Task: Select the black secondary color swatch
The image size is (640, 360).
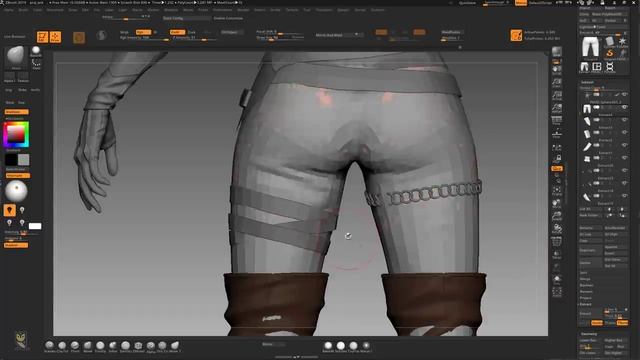Action: [11, 160]
